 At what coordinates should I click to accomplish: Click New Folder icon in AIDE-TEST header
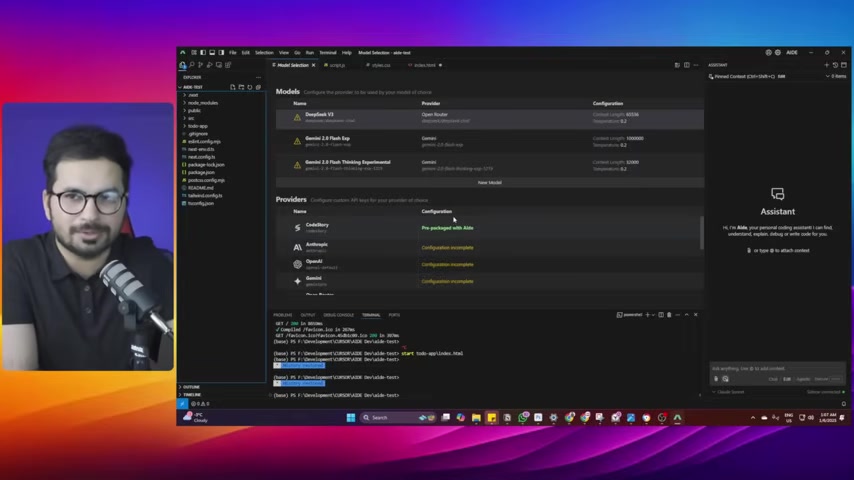[241, 87]
